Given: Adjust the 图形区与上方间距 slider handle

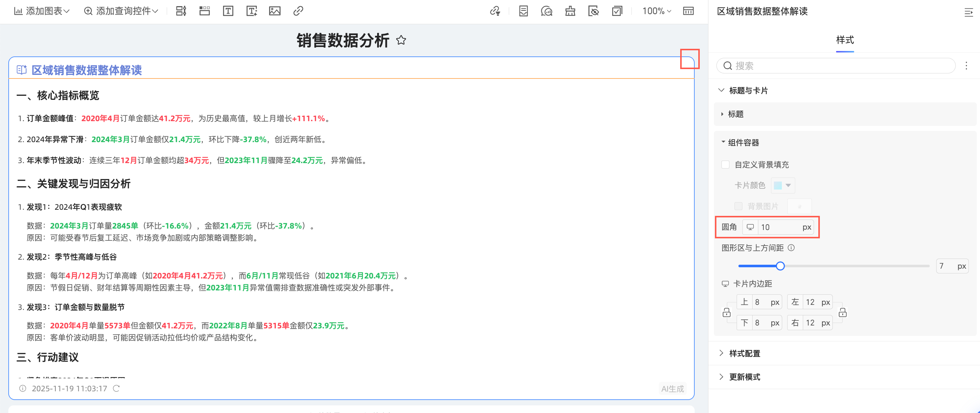Looking at the screenshot, I should coord(780,266).
